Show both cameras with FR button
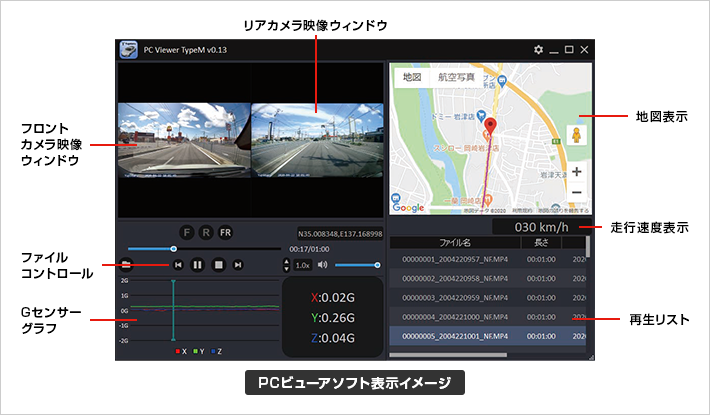 (x=225, y=233)
